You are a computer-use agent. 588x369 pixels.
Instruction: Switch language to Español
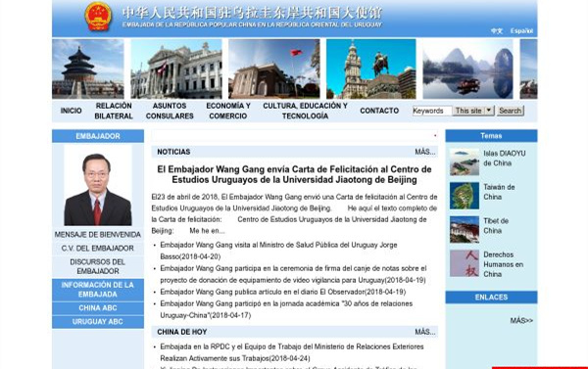pos(521,30)
